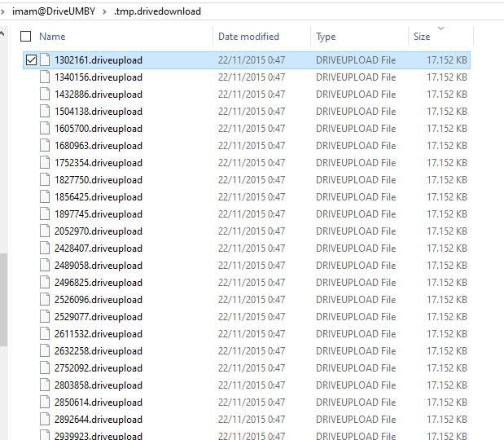
Task: Click file name 2850614.driveupload
Action: click(x=99, y=403)
